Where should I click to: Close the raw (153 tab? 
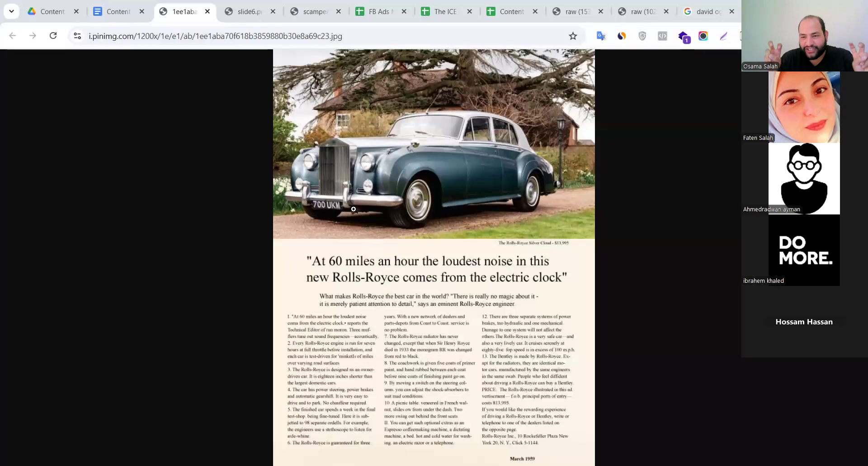pyautogui.click(x=601, y=11)
